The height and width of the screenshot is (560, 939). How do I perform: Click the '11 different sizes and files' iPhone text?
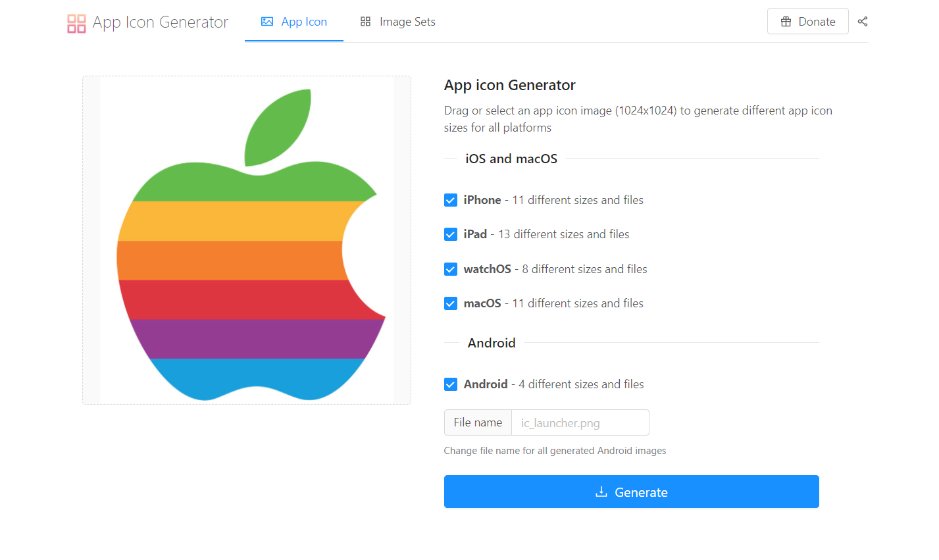tap(578, 200)
